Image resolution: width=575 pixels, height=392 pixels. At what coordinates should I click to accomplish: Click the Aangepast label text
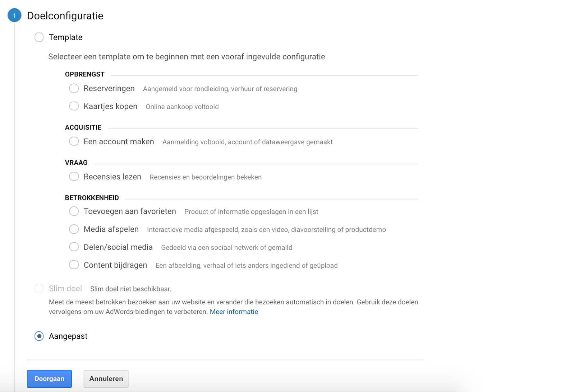coord(68,336)
